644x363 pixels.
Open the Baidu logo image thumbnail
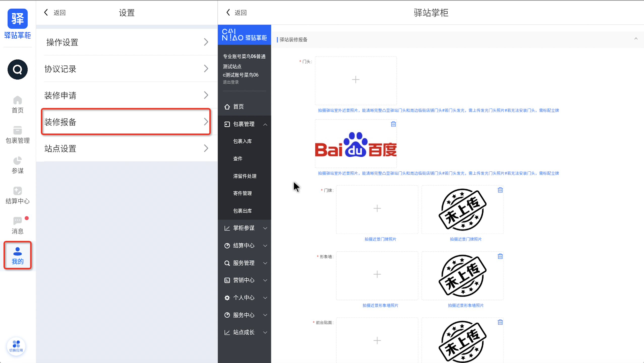pyautogui.click(x=356, y=145)
